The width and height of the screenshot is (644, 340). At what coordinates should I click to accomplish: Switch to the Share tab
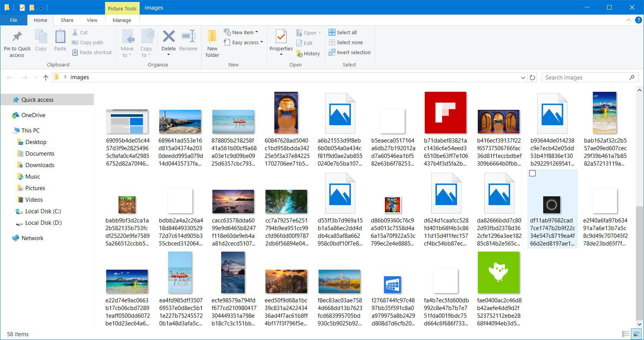point(67,20)
